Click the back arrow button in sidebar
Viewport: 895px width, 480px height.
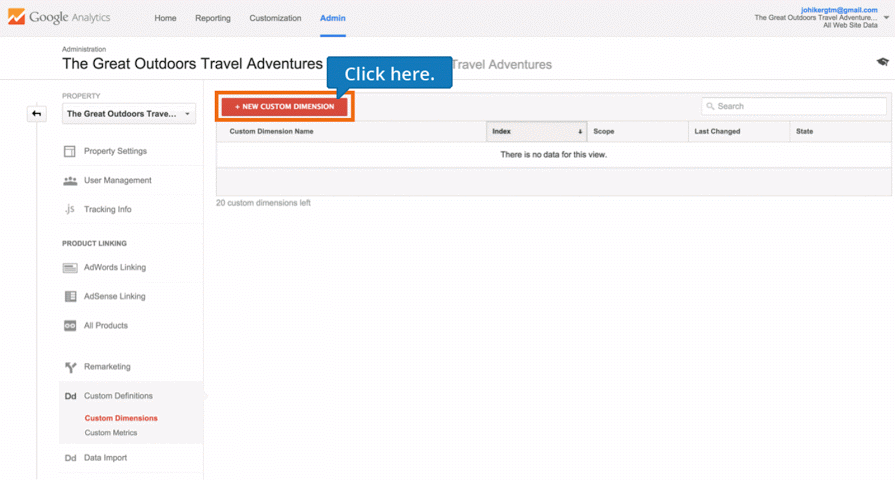[x=37, y=114]
